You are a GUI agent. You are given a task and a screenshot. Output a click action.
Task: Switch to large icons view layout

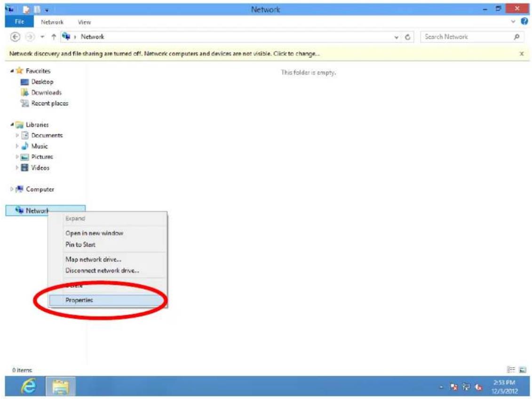(523, 370)
